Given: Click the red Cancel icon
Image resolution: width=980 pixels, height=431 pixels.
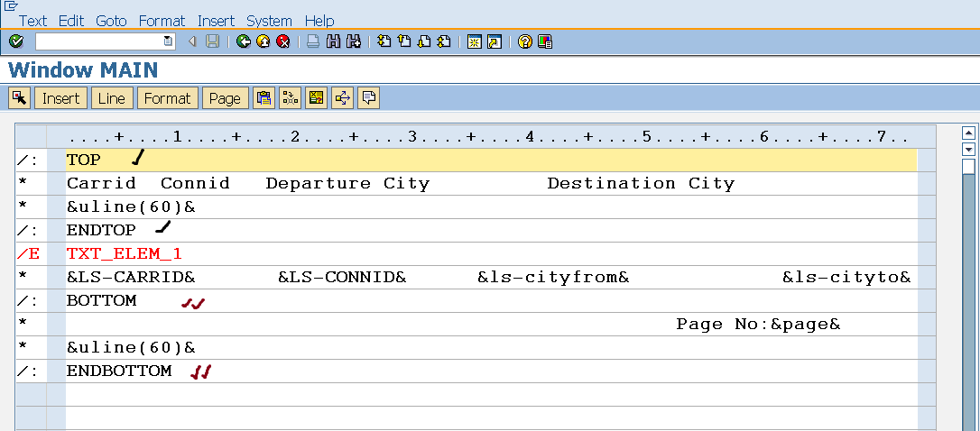Looking at the screenshot, I should click(283, 41).
